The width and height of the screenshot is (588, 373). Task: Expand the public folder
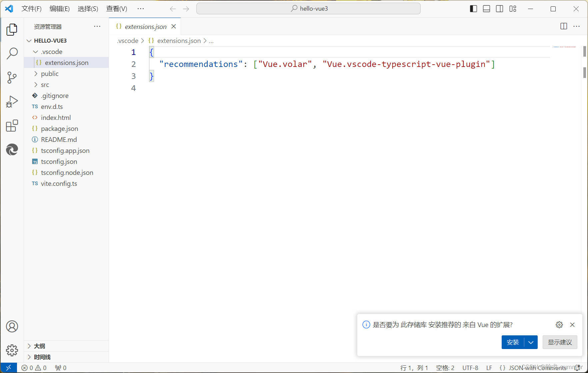click(50, 74)
